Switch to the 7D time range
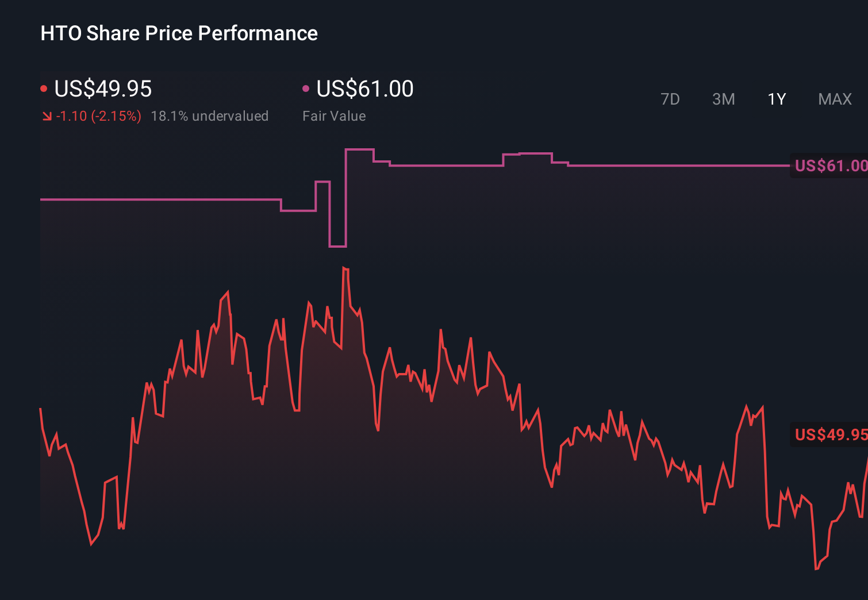The width and height of the screenshot is (868, 600). (671, 99)
